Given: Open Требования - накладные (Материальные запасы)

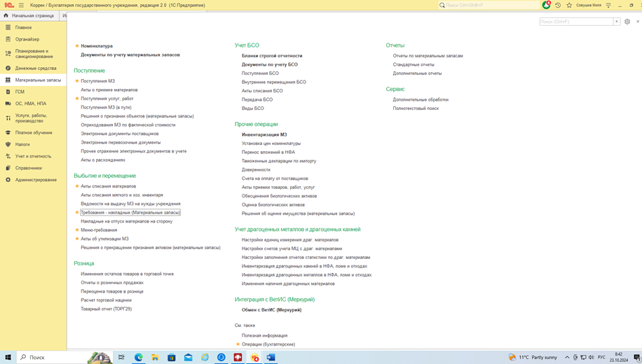Looking at the screenshot, I should 130,213.
